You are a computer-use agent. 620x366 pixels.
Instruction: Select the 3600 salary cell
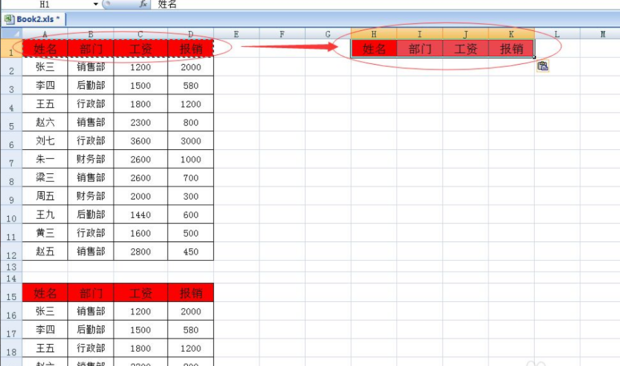(x=140, y=141)
